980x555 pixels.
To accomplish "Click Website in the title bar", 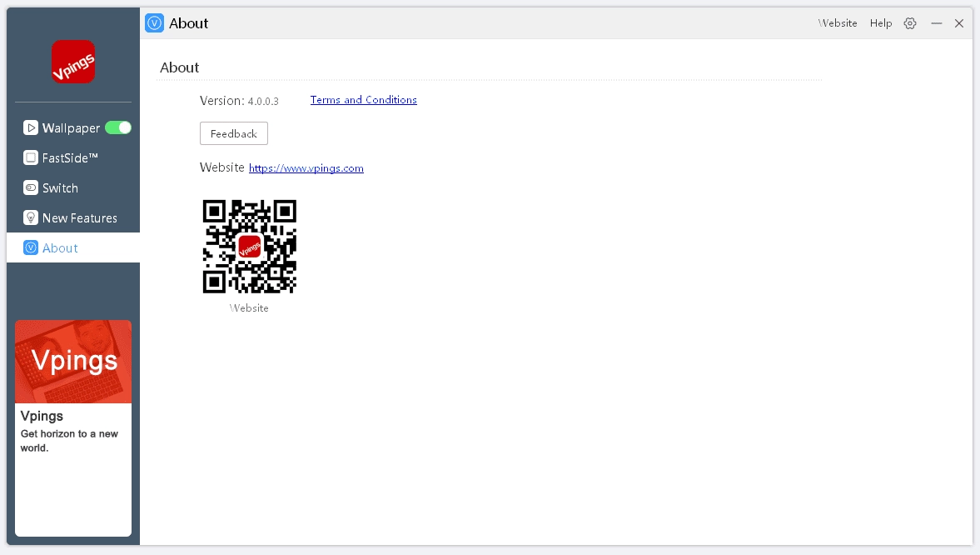I will (838, 23).
